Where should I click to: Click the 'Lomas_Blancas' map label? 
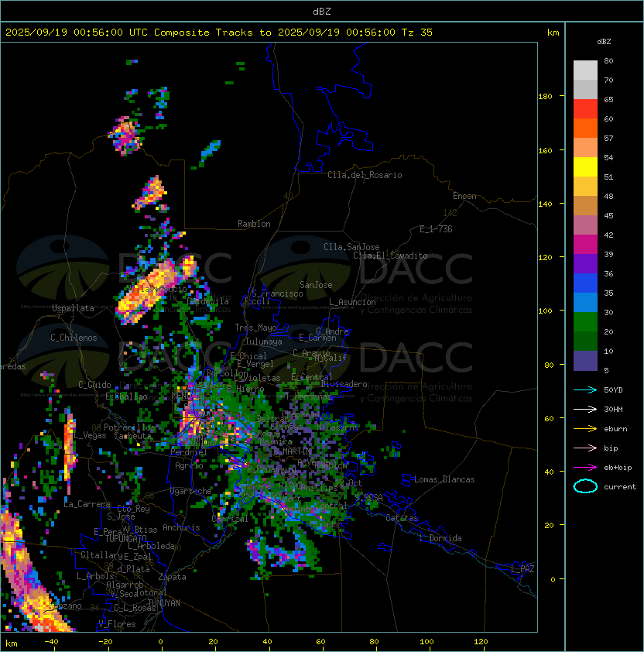tap(444, 479)
